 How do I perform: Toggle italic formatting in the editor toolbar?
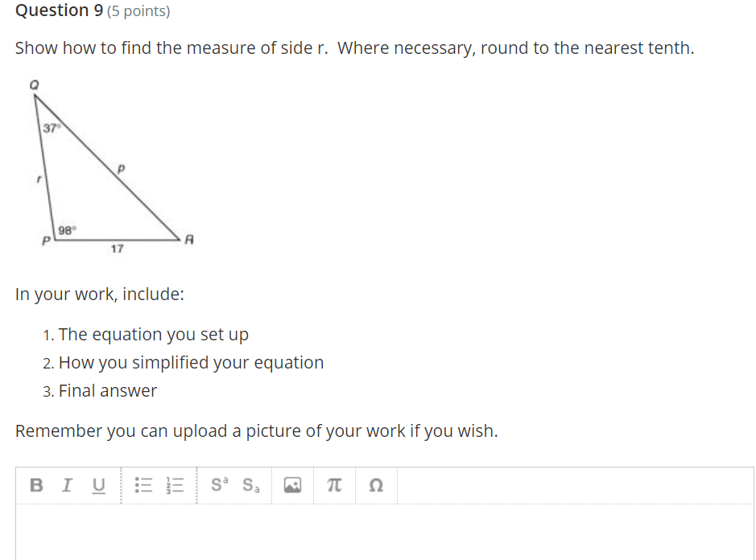coord(68,485)
